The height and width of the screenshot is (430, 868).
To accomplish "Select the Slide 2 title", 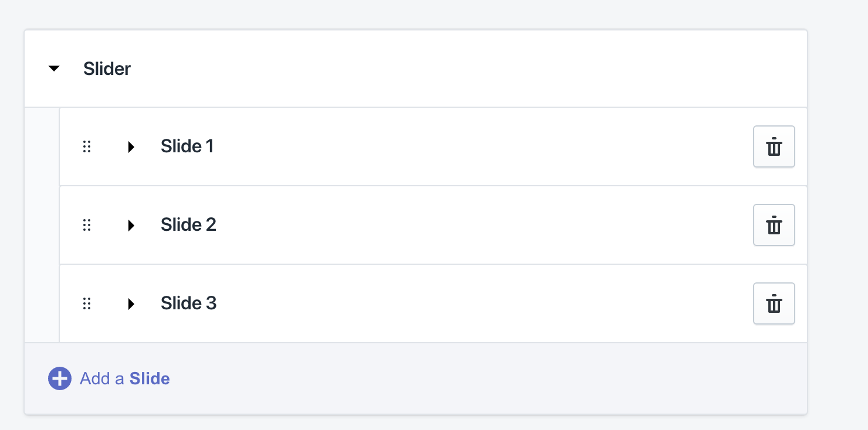I will [x=188, y=224].
